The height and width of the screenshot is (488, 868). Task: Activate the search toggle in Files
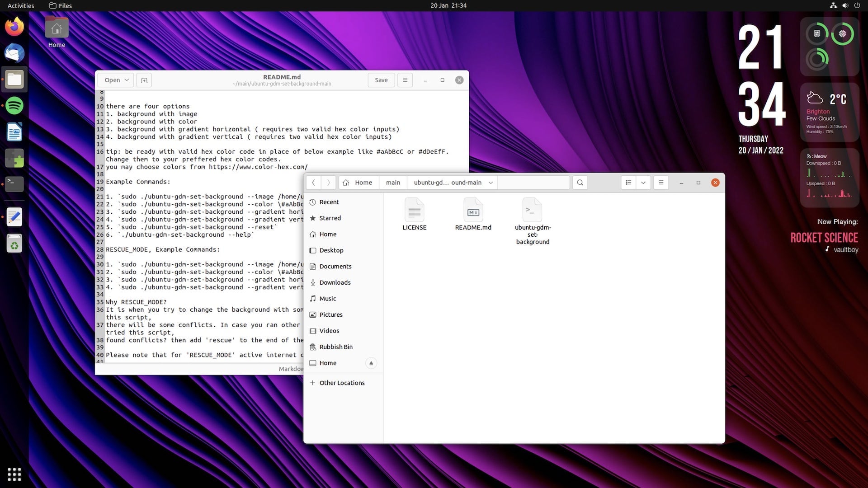(x=580, y=183)
